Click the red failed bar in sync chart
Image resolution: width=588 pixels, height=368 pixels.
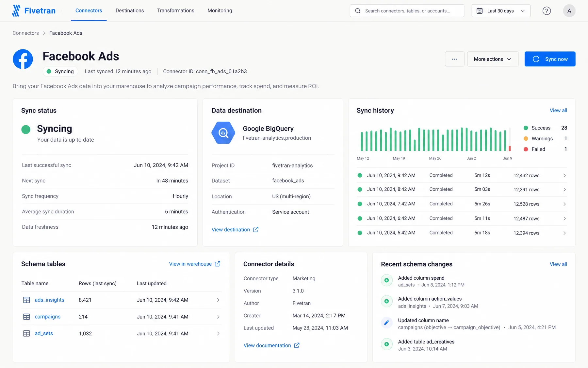tap(510, 149)
